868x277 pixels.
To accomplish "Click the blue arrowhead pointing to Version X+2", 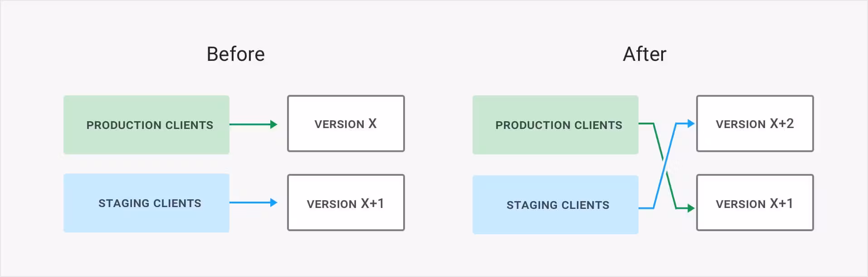I will 691,124.
